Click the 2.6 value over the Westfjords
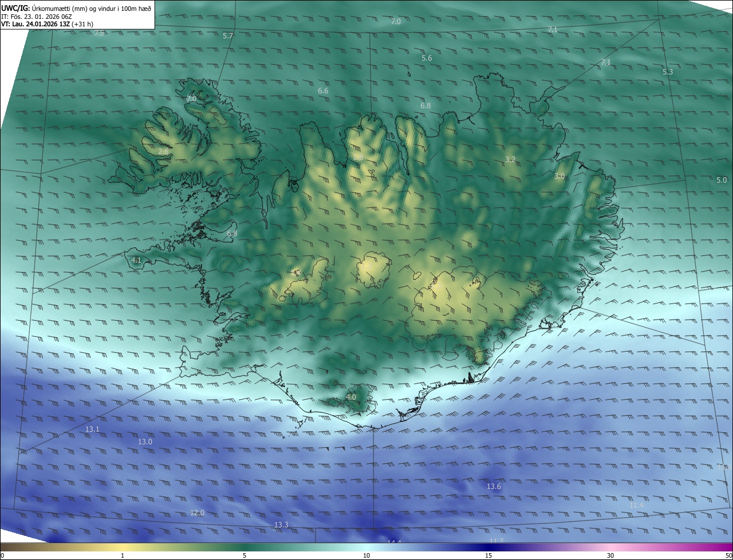Screen dimensions: 733x560 (x=164, y=152)
